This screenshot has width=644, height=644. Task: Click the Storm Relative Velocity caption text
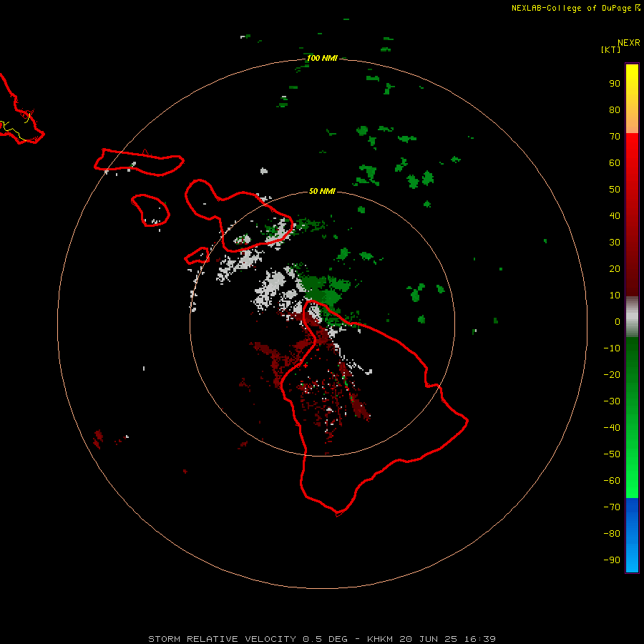click(321, 639)
